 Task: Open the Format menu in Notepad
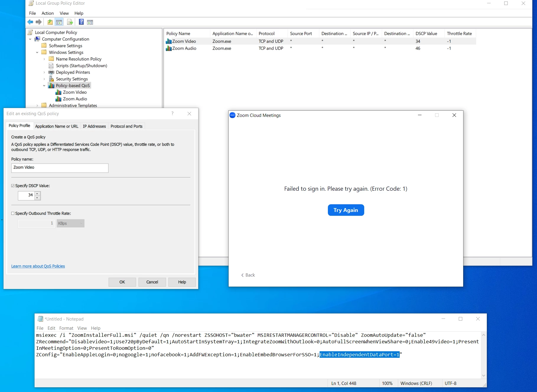(66, 328)
